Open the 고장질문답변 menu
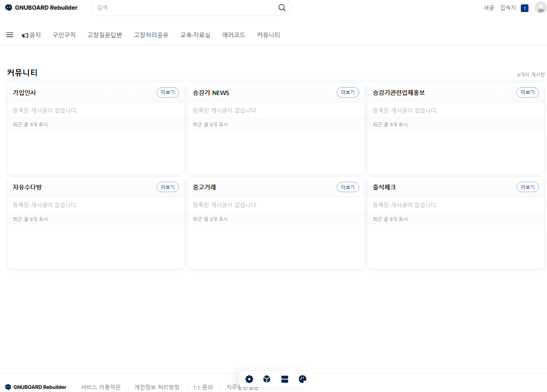The height and width of the screenshot is (392, 547). click(x=104, y=35)
